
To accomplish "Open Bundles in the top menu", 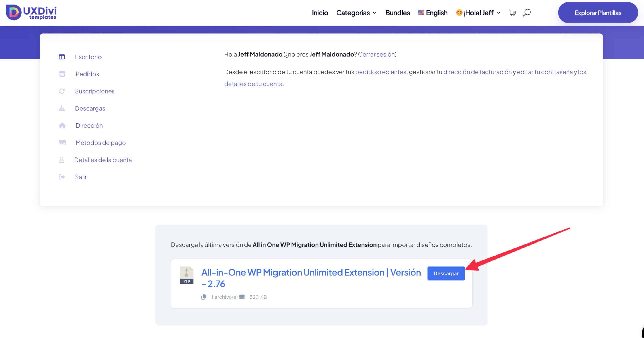I will (x=397, y=13).
